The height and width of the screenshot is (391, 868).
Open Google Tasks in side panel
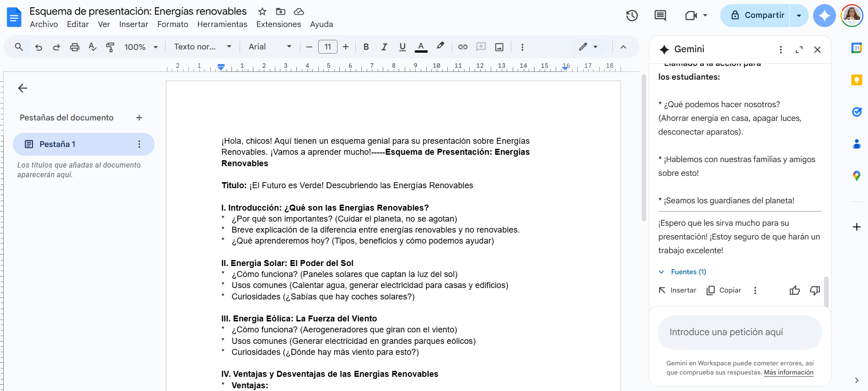857,112
